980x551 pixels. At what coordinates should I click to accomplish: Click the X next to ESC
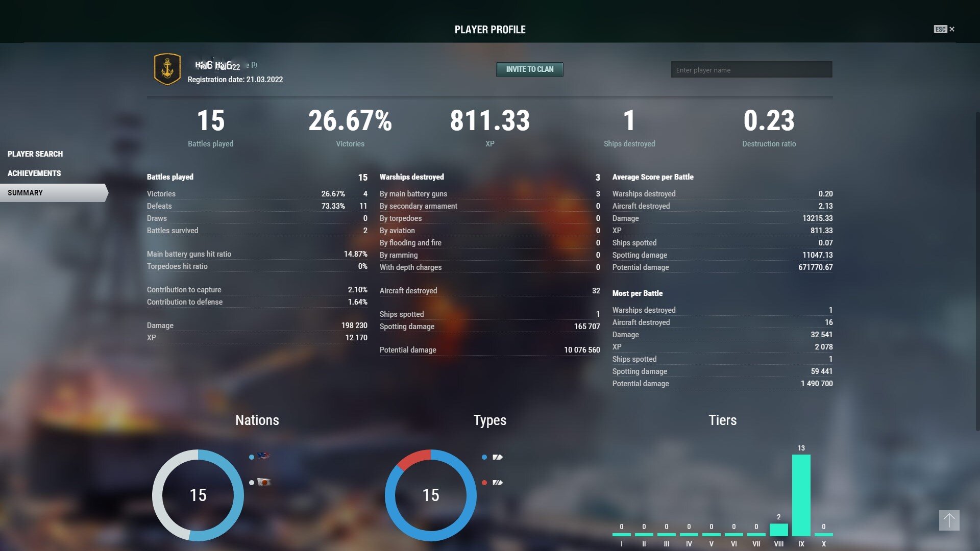coord(952,29)
